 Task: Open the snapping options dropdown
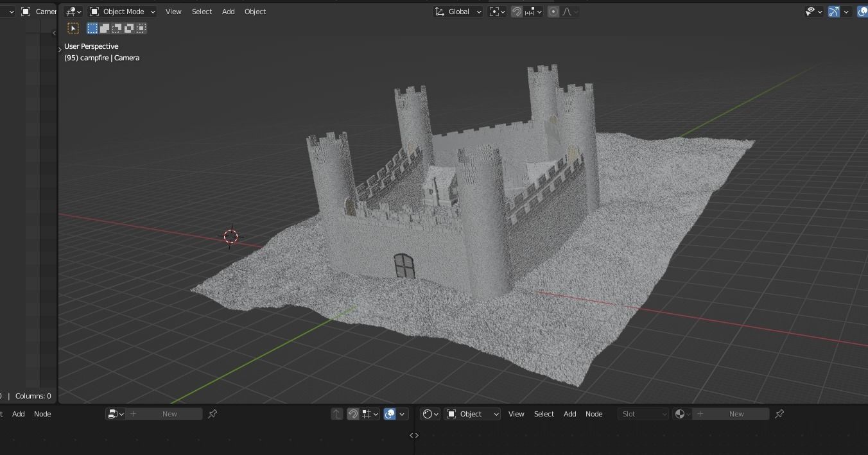click(x=534, y=12)
